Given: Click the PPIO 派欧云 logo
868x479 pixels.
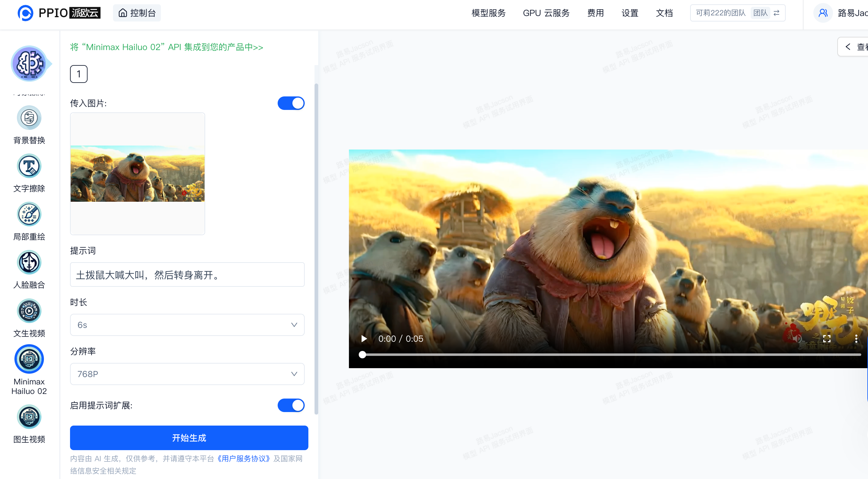Looking at the screenshot, I should click(59, 13).
